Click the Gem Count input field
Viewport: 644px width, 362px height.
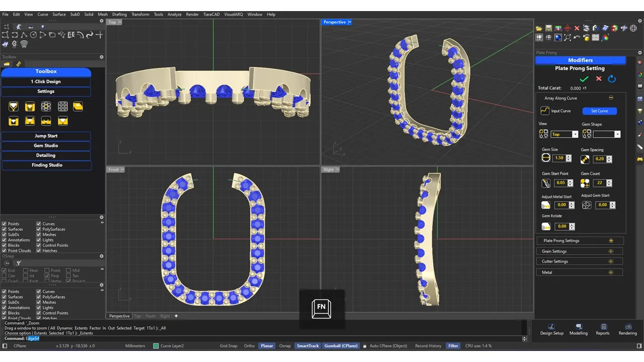[599, 184]
